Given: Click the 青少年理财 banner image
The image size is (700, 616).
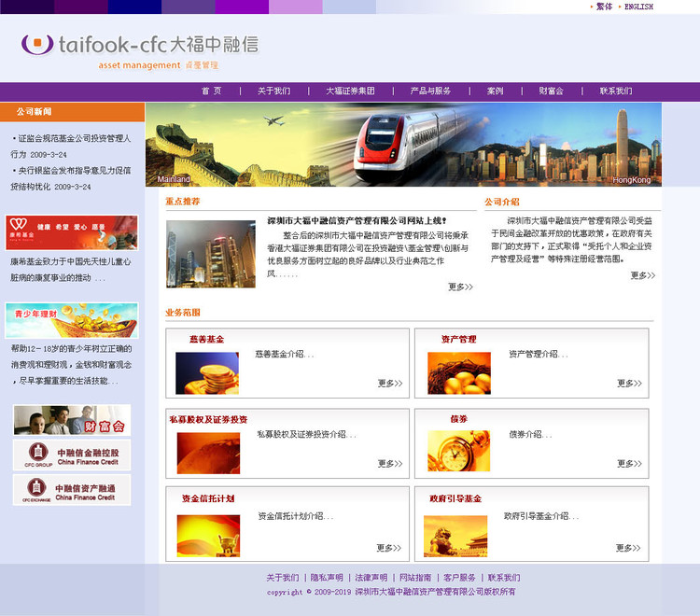Looking at the screenshot, I should pos(72,320).
